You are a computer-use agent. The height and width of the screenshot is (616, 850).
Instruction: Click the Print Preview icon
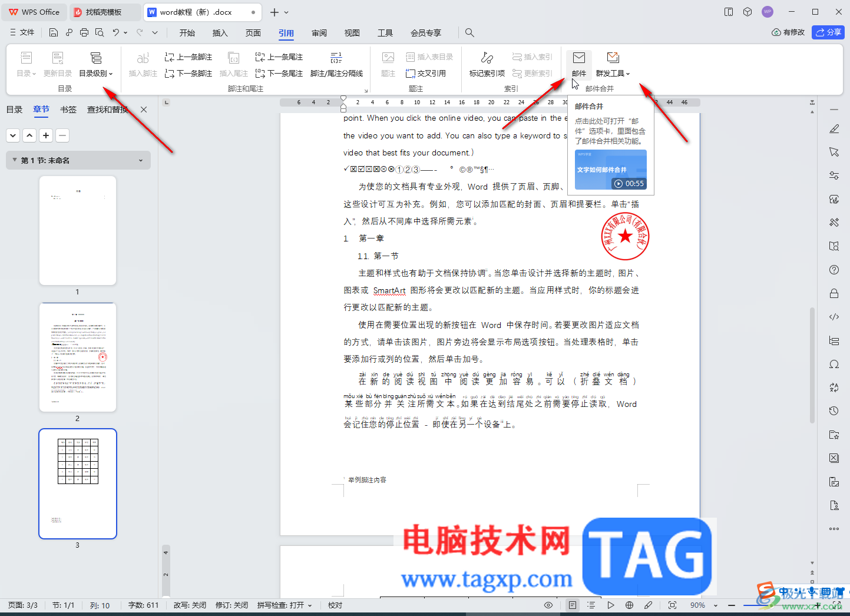pyautogui.click(x=100, y=32)
